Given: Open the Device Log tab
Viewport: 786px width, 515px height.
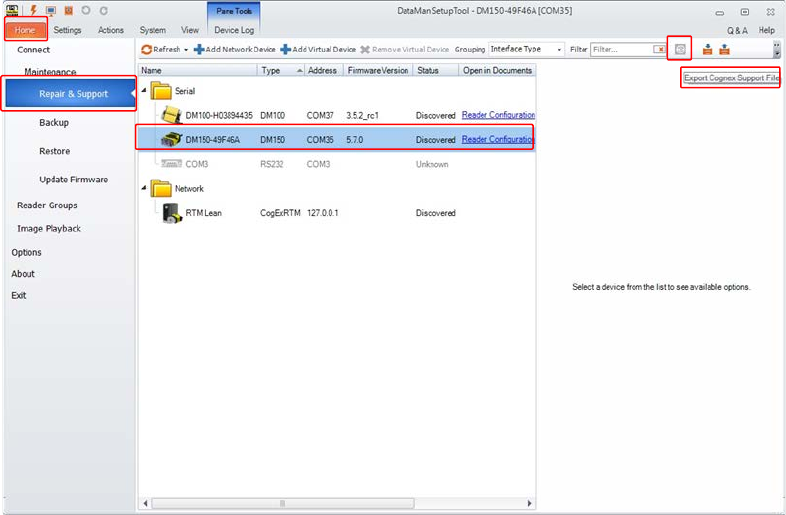Looking at the screenshot, I should click(234, 30).
